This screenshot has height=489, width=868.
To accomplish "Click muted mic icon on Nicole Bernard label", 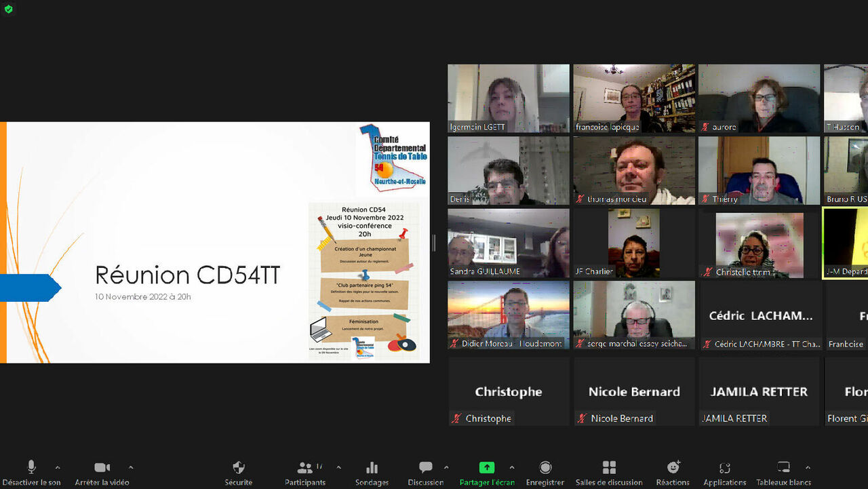I will [582, 418].
